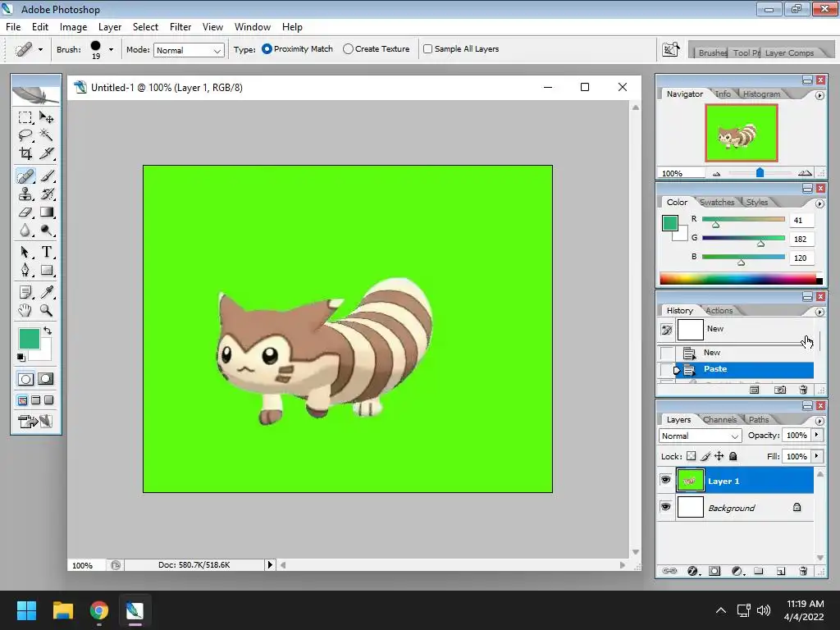This screenshot has height=630, width=840.
Task: Toggle lock image pixels
Action: [x=705, y=456]
